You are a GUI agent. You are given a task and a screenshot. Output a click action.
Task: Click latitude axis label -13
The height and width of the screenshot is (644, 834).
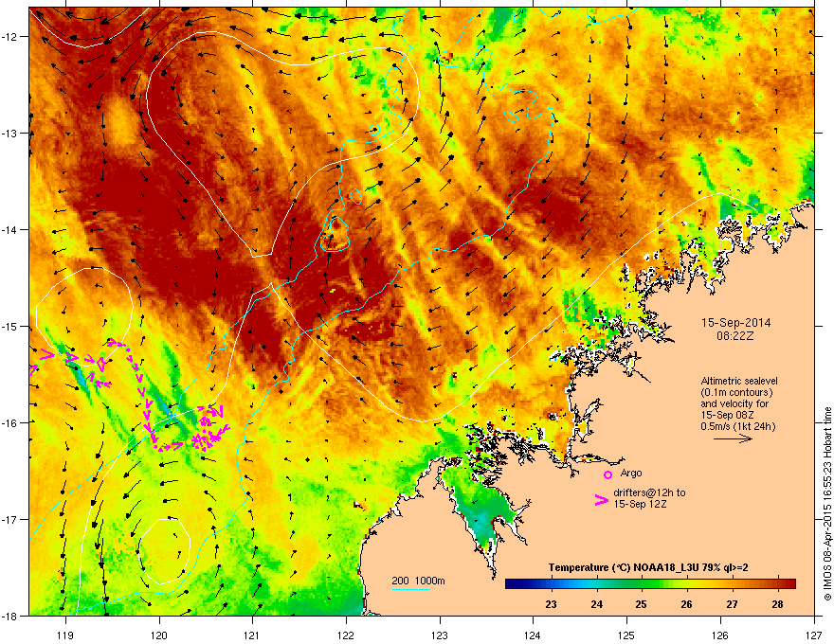coord(9,134)
